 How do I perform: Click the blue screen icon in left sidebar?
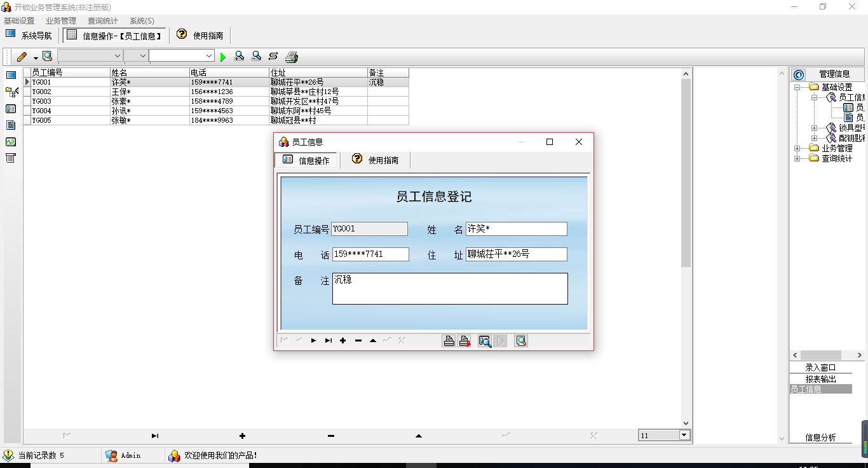(x=11, y=75)
